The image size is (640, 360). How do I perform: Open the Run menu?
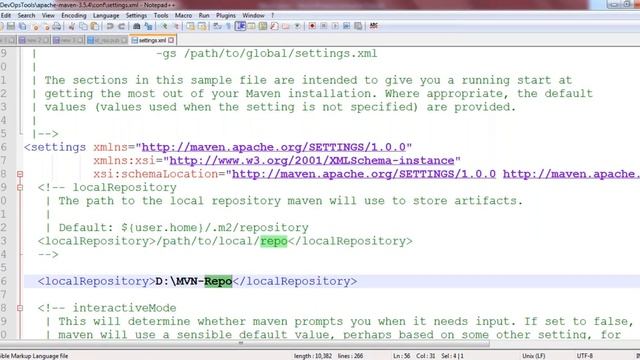(204, 16)
